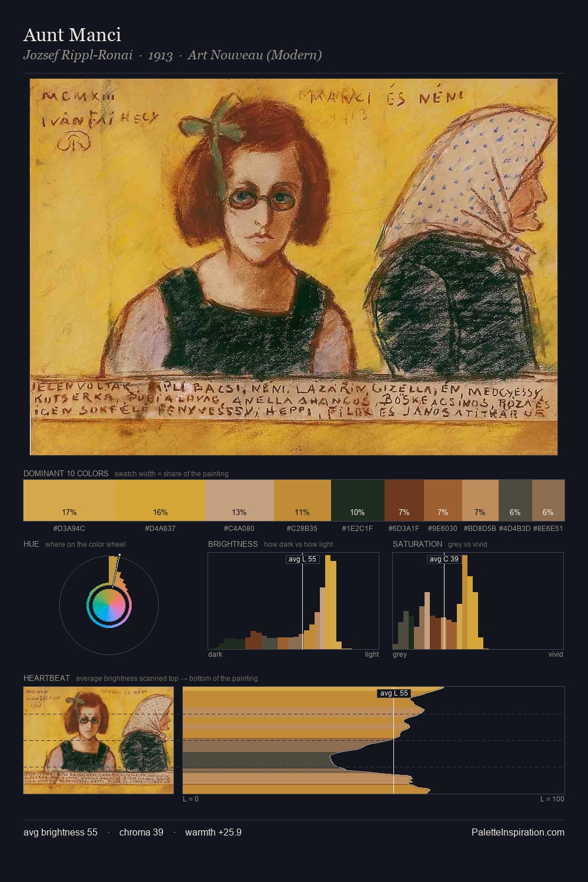Click the 'DOMINANT 10 COLORS' heading
Screen dimensions: 588x882
pos(66,473)
